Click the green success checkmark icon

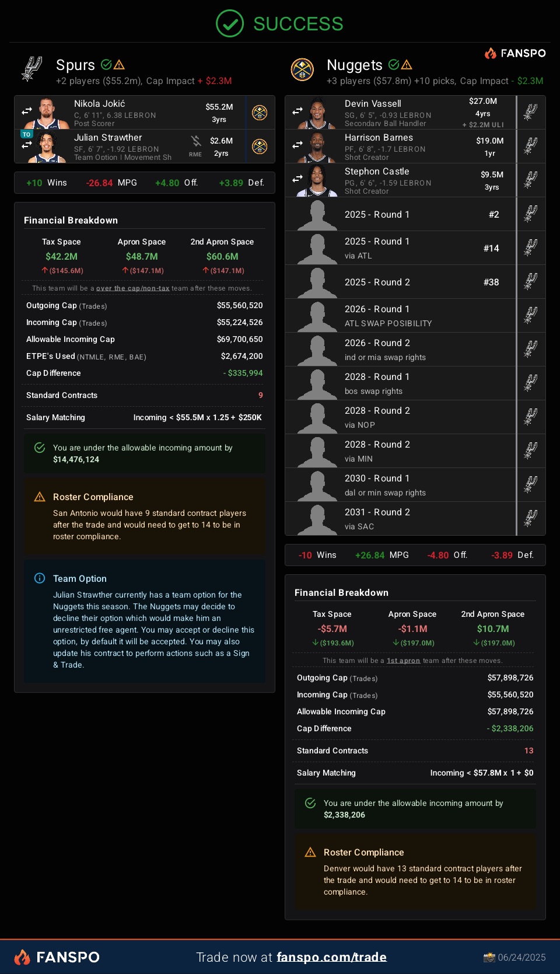pyautogui.click(x=230, y=23)
